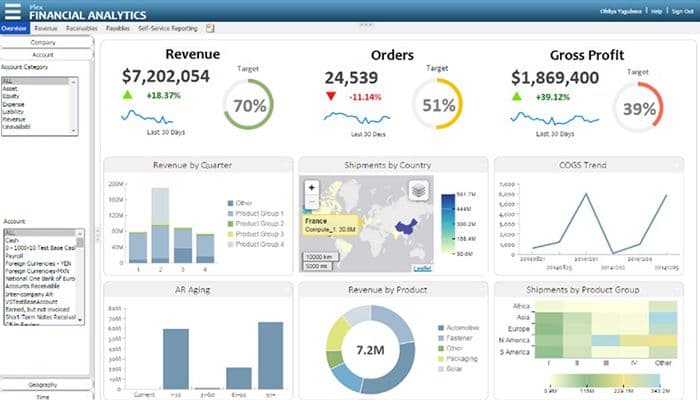Click the notes icon beside Self-Service Reporting
The height and width of the screenshot is (400, 700).
pyautogui.click(x=209, y=29)
